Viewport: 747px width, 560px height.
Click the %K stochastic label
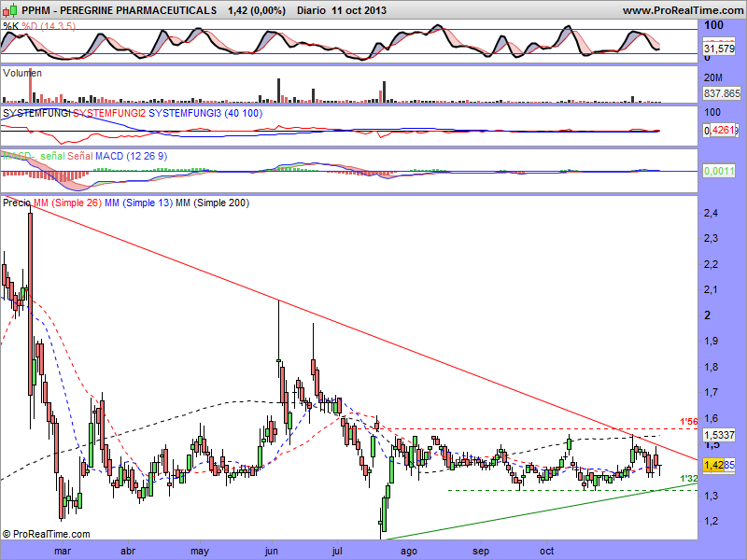(x=10, y=26)
